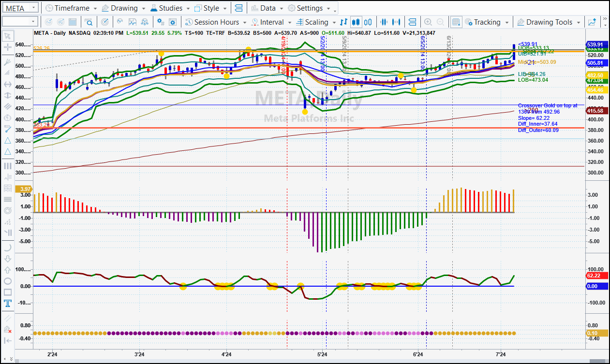This screenshot has width=610, height=364.
Task: Select the blue trend line tool
Action: click(x=8, y=129)
